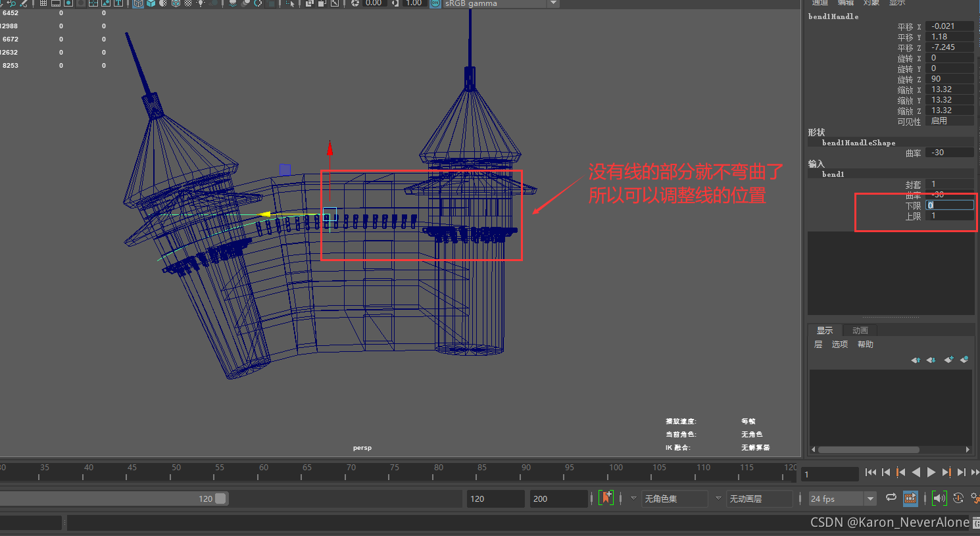The width and height of the screenshot is (980, 536).
Task: Click the 无角色集 character set field
Action: (675, 499)
